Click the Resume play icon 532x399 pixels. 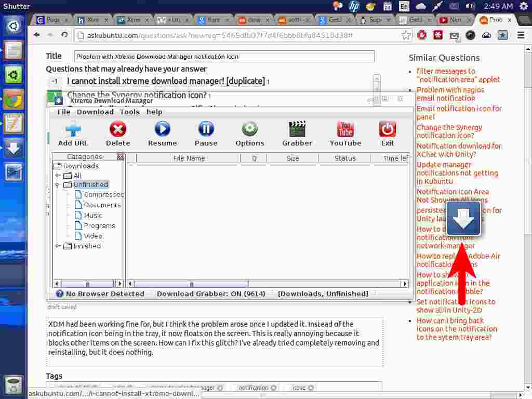[x=162, y=129]
